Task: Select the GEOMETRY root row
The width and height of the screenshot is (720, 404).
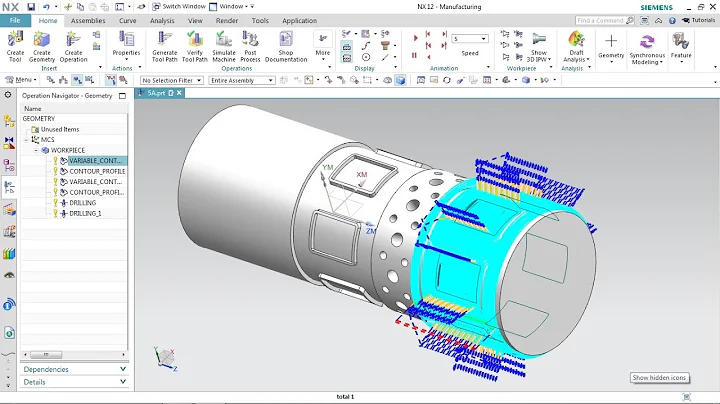Action: tap(74, 118)
